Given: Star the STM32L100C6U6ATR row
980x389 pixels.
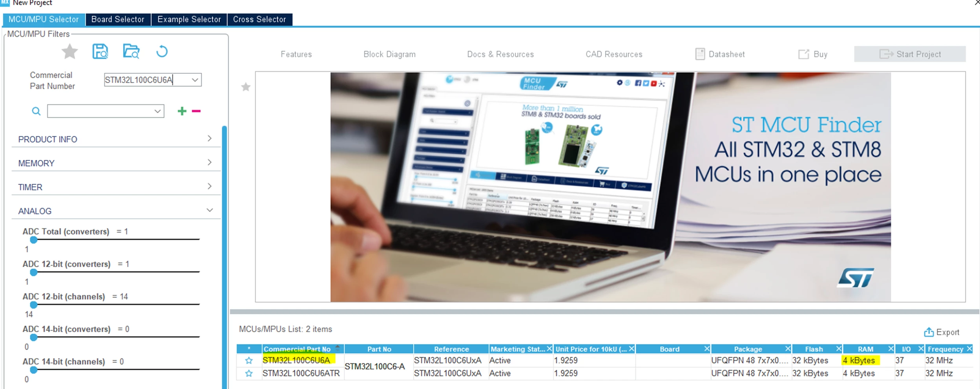Looking at the screenshot, I should (x=249, y=373).
